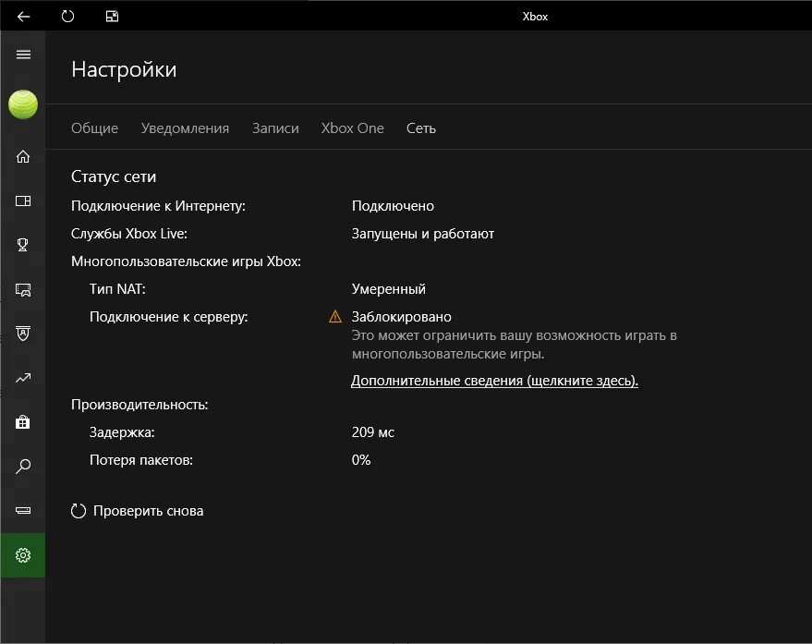Click Проверить снова to recheck network
The width and height of the screenshot is (812, 644).
point(138,511)
